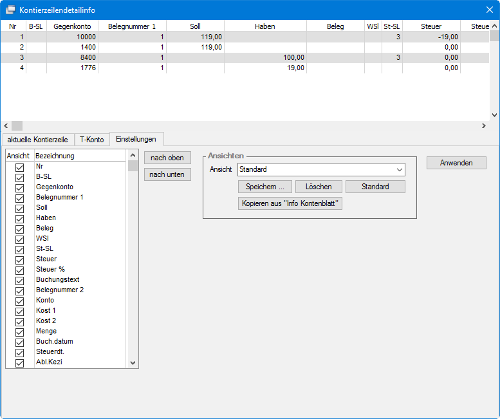
Task: Click column list scrollbar up arrow
Action: (133, 155)
